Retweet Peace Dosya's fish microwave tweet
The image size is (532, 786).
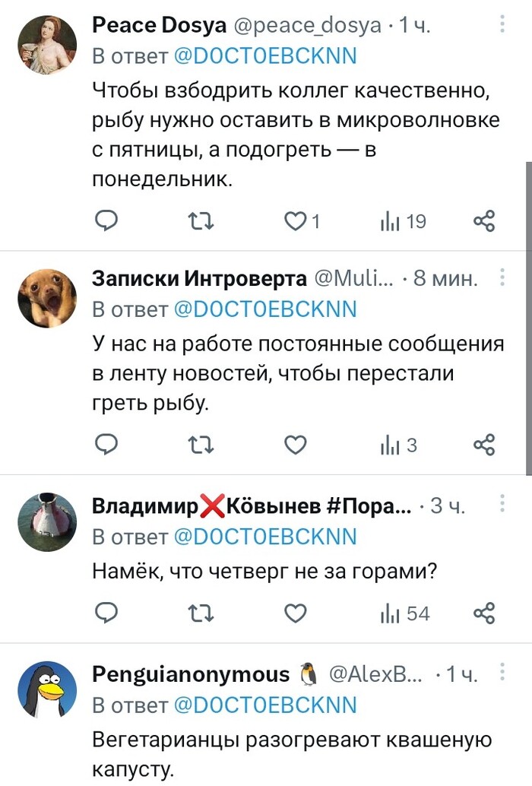click(x=201, y=221)
